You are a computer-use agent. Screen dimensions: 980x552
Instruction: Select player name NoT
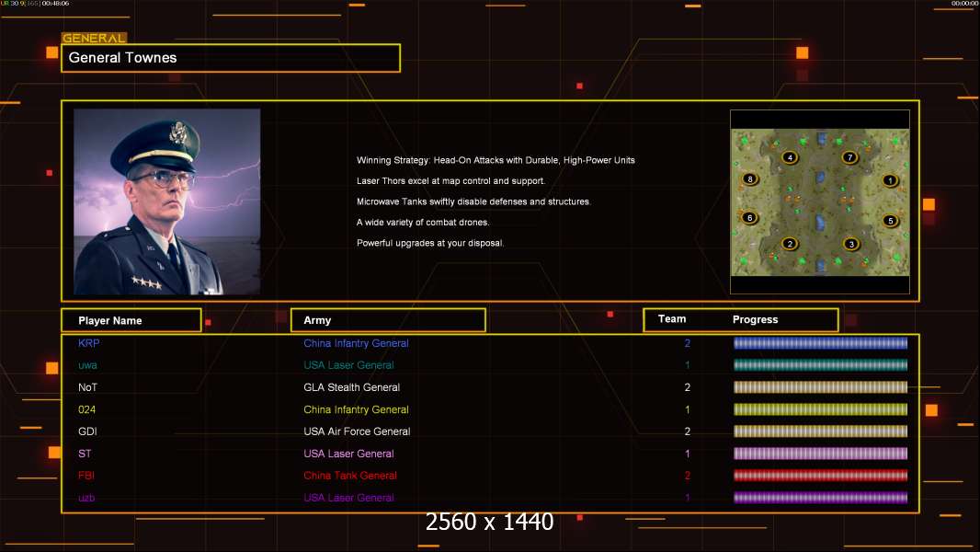(x=87, y=387)
